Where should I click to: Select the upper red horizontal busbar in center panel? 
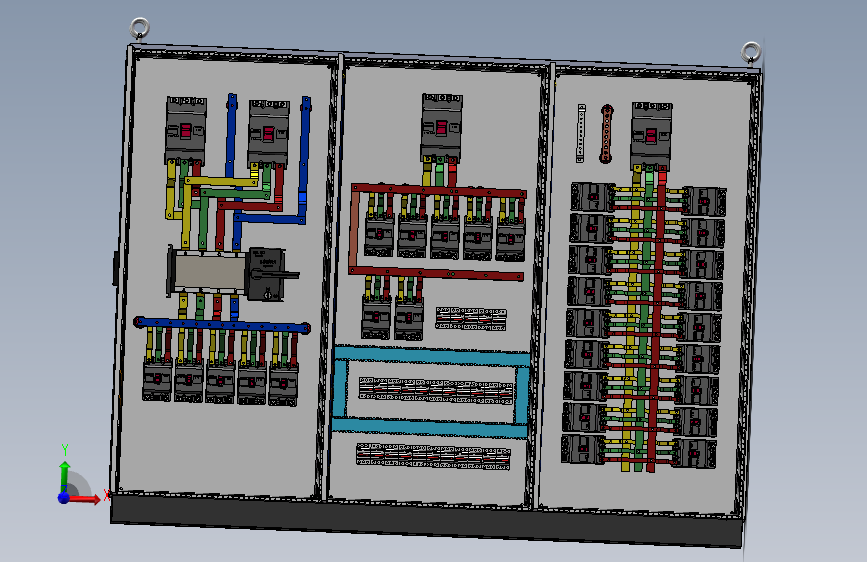(438, 190)
